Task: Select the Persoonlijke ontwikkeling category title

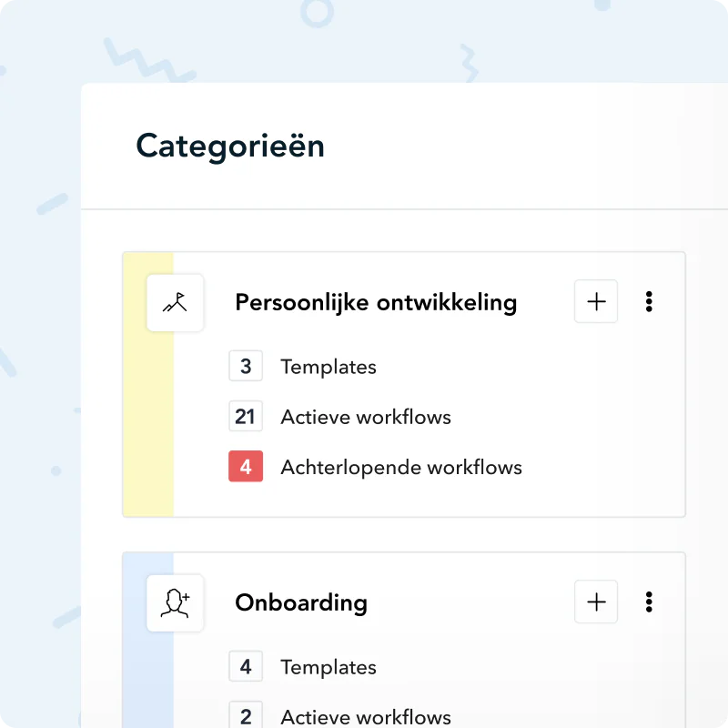Action: [x=376, y=302]
